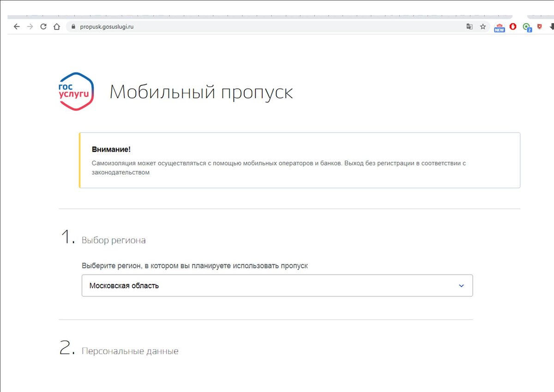Click the chevron arrow in the region selector
This screenshot has height=392, width=554.
(461, 286)
